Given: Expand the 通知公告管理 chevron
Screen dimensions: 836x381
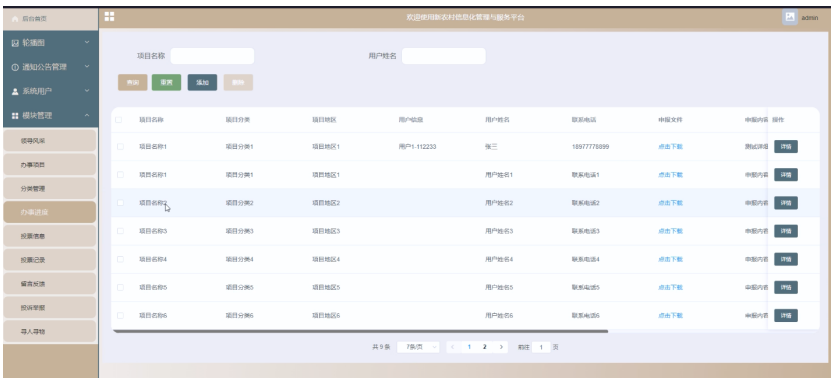Looking at the screenshot, I should tap(87, 67).
